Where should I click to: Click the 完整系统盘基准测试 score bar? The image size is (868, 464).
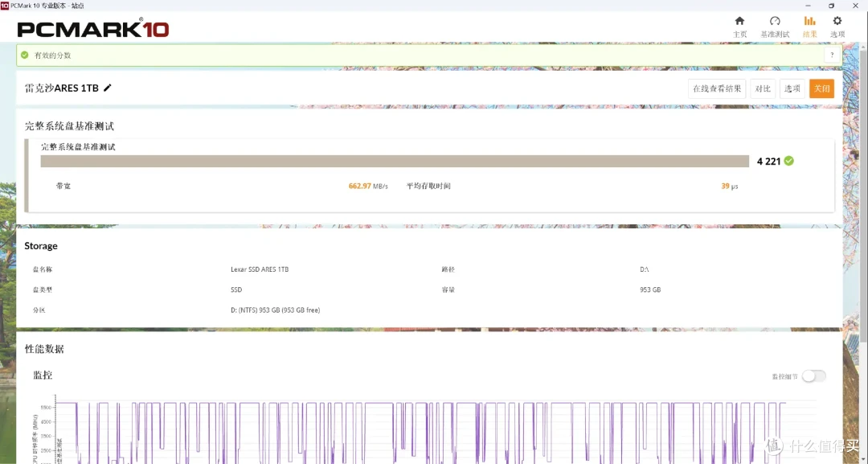[395, 161]
